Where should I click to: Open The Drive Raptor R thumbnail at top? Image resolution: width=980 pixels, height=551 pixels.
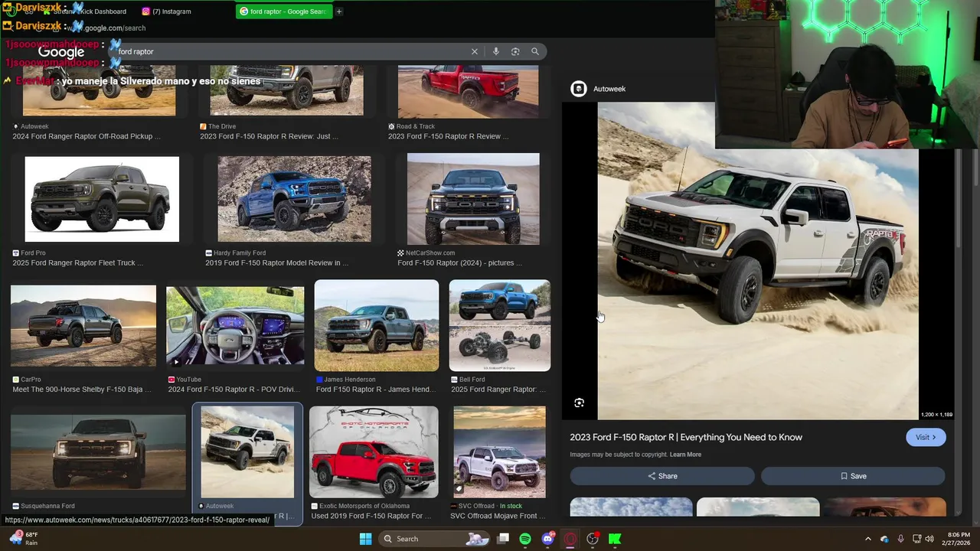[x=286, y=90]
